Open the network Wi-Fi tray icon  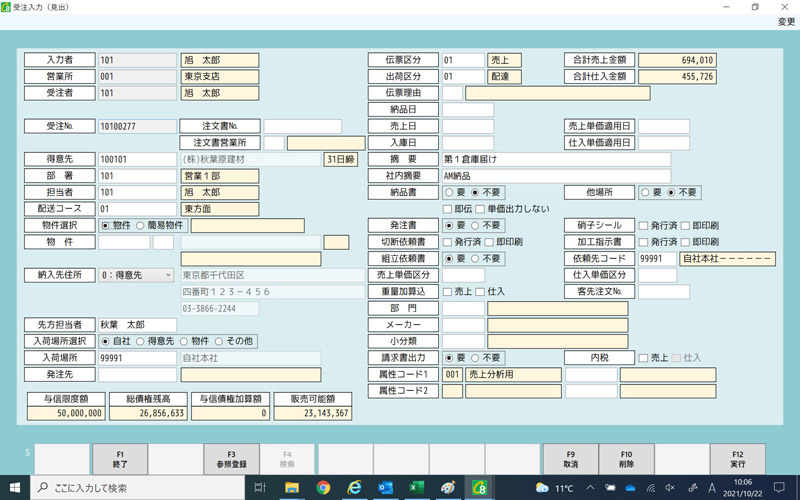tap(651, 488)
